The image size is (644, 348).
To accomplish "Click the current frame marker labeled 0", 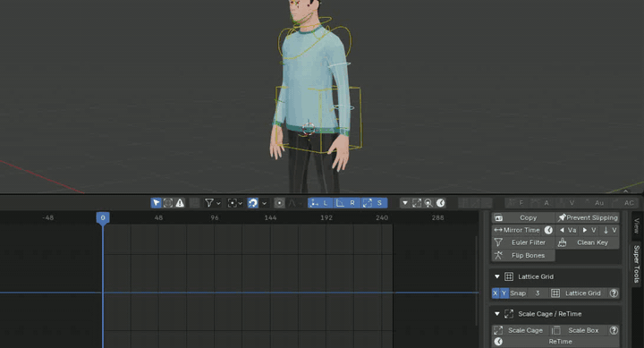I will pos(103,217).
